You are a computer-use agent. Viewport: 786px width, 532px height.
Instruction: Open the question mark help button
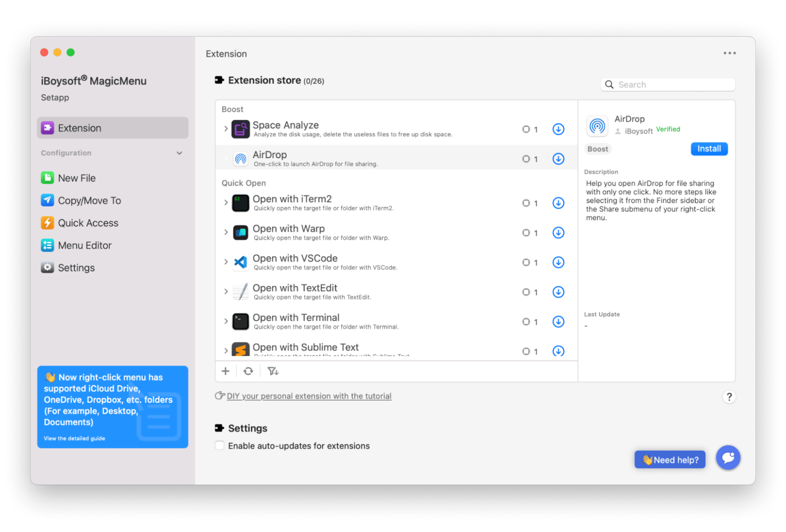coord(729,397)
